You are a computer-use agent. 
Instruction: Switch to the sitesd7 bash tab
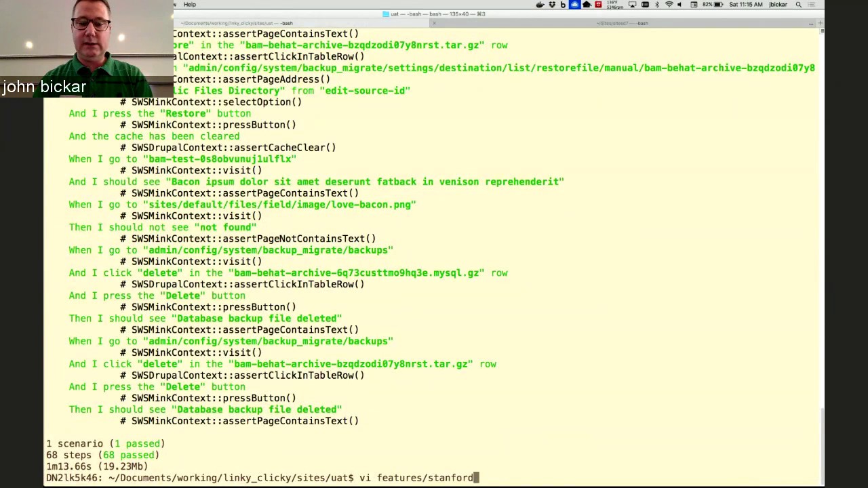622,23
